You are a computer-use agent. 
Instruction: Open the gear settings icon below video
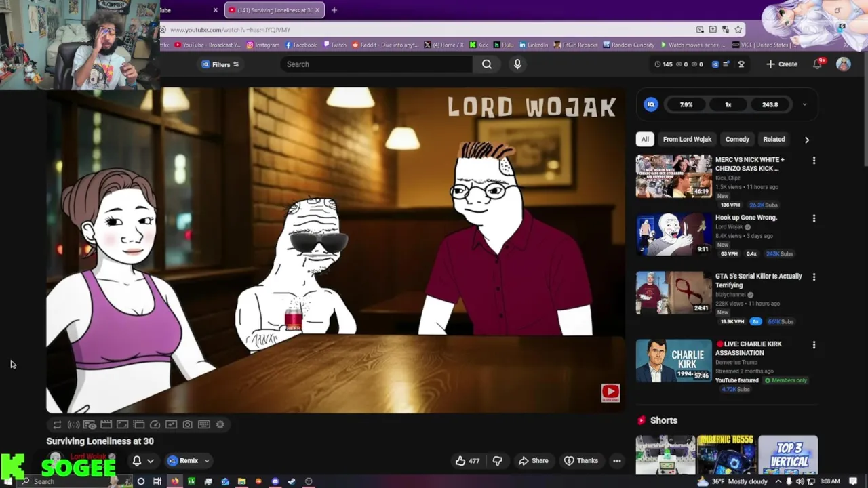[220, 424]
